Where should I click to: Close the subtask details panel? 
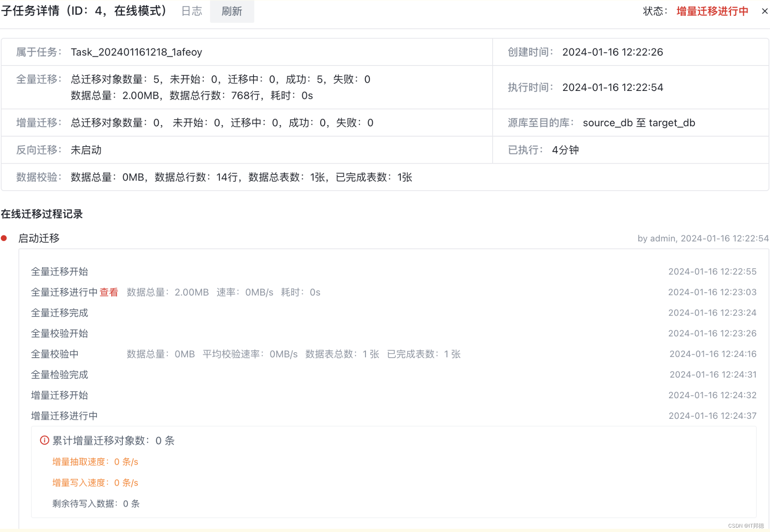coord(764,11)
